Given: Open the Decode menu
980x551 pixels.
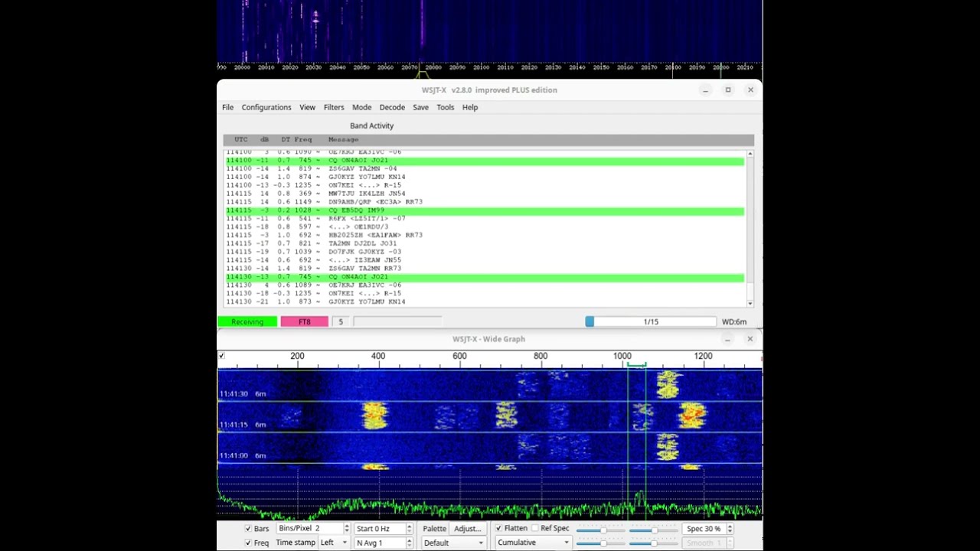Looking at the screenshot, I should click(392, 107).
